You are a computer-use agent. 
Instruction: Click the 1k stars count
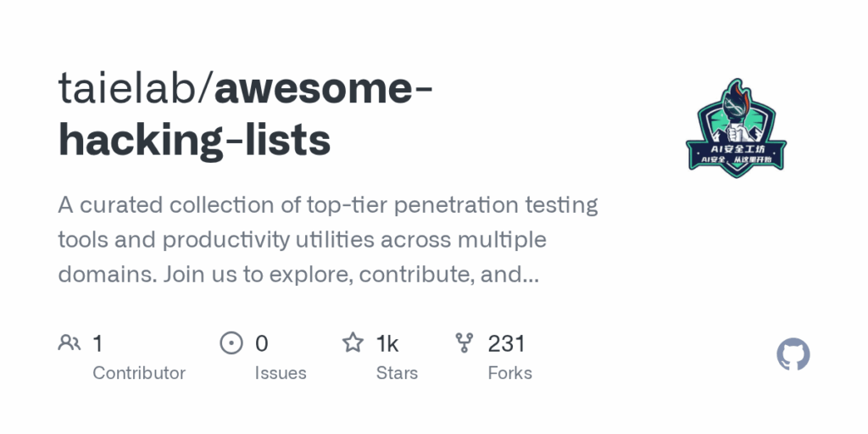click(x=387, y=343)
